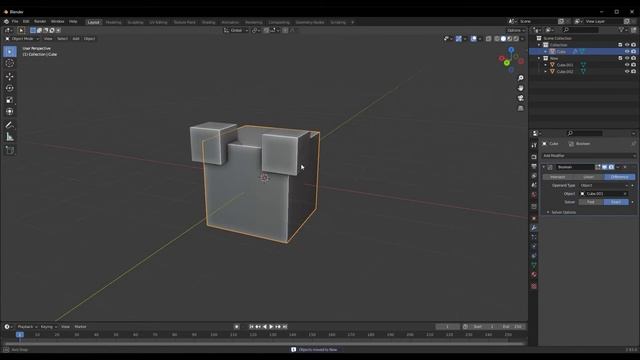Select the Transform tool
The width and height of the screenshot is (640, 360).
tap(10, 111)
